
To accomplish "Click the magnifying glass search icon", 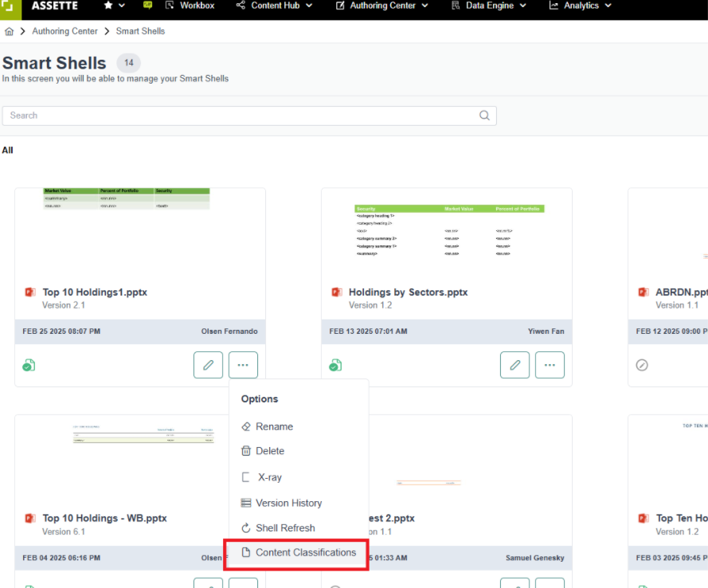I will pyautogui.click(x=484, y=116).
